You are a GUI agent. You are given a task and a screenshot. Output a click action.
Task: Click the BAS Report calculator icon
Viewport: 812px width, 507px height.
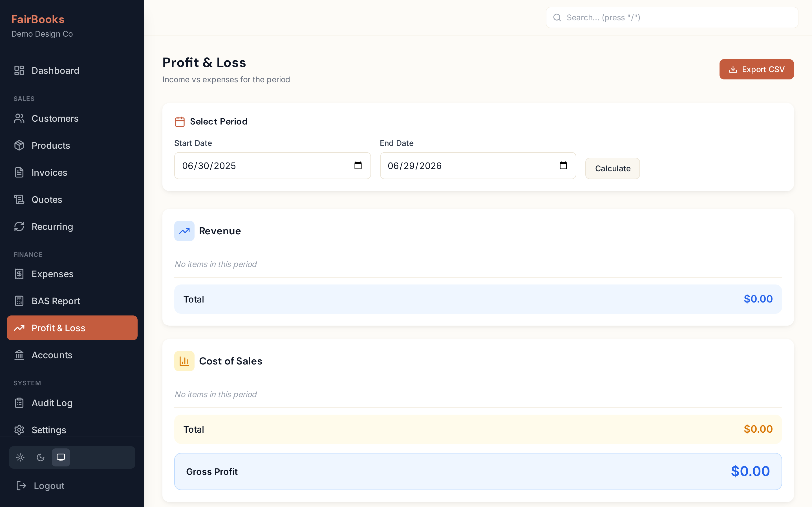[19, 301]
